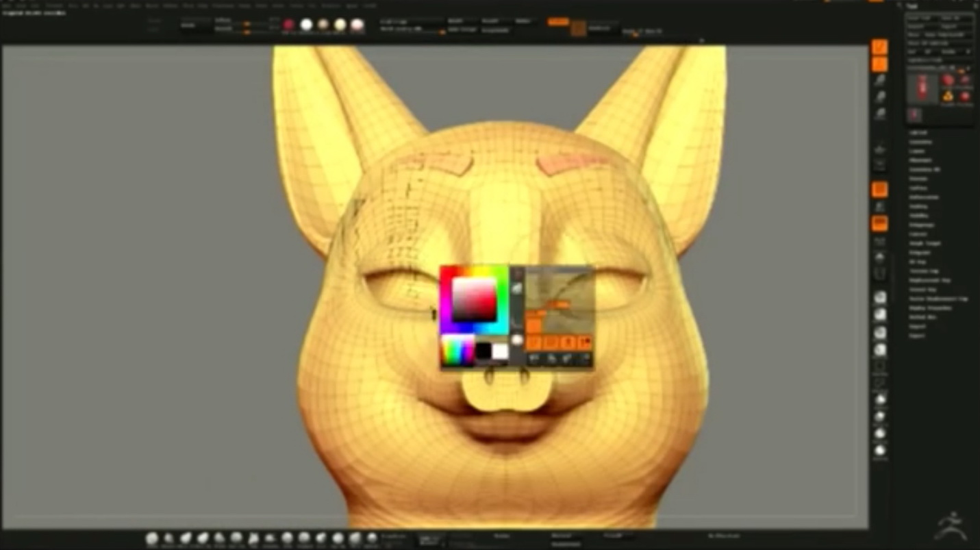Choose the black swatch in the color popup

[x=483, y=351]
